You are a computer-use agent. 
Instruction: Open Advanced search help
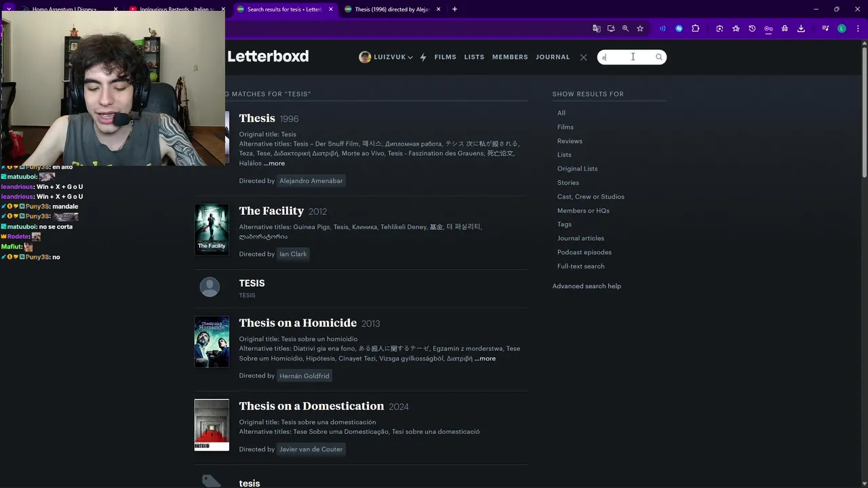587,286
